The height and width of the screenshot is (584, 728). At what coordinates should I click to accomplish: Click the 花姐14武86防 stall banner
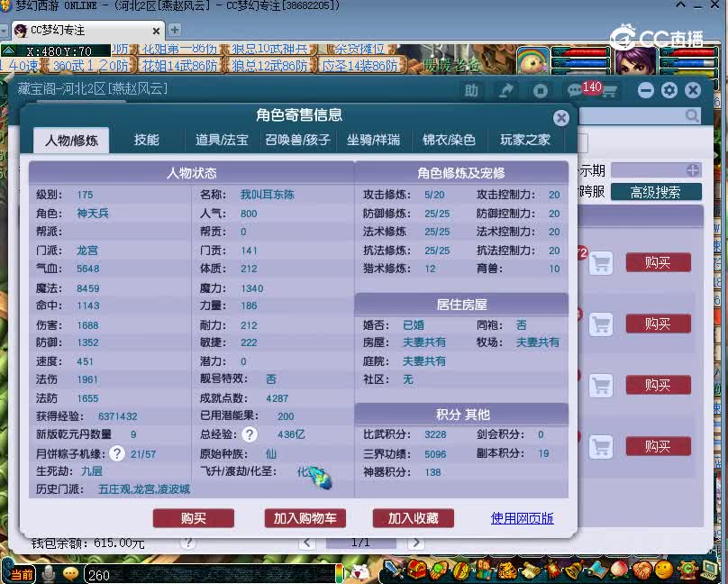click(x=179, y=66)
